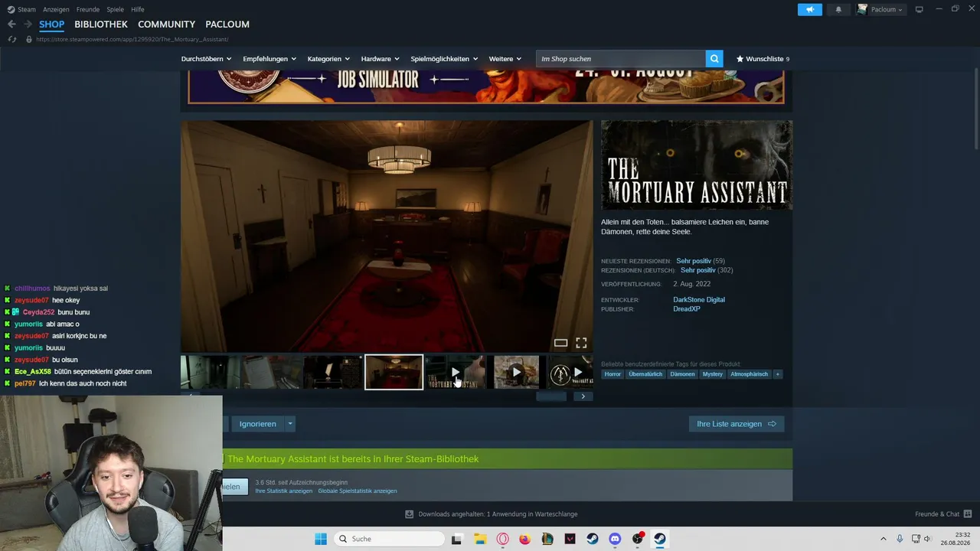This screenshot has width=980, height=551.
Task: Go forward using the Steam forward arrow
Action: tap(28, 24)
